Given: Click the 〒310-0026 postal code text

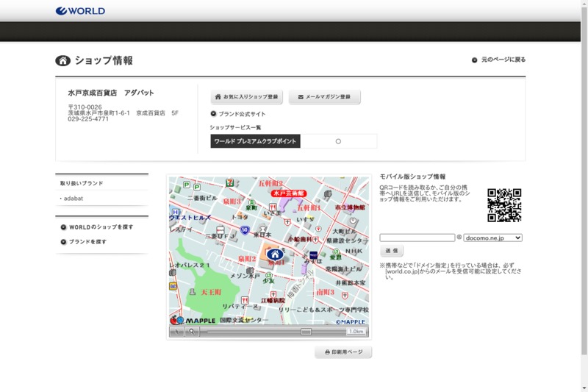Looking at the screenshot, I should [85, 107].
